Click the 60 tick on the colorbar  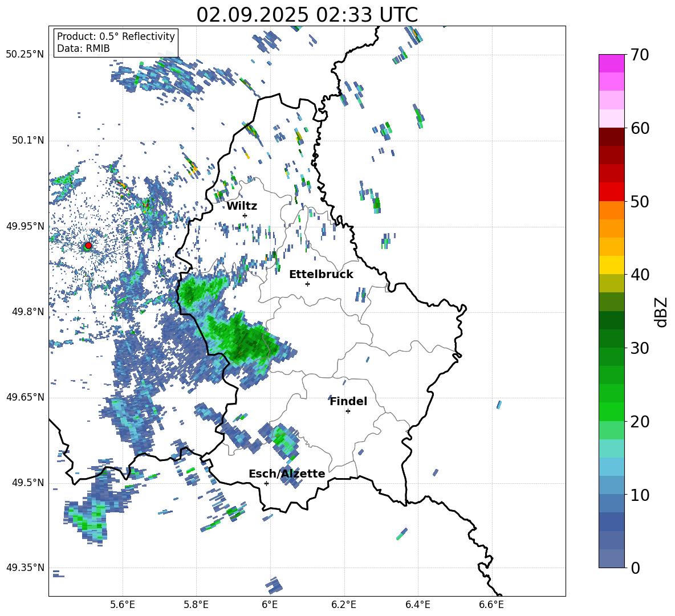[640, 128]
